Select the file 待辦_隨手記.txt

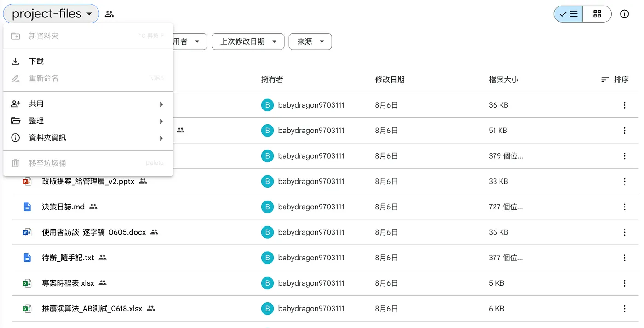[x=68, y=258]
